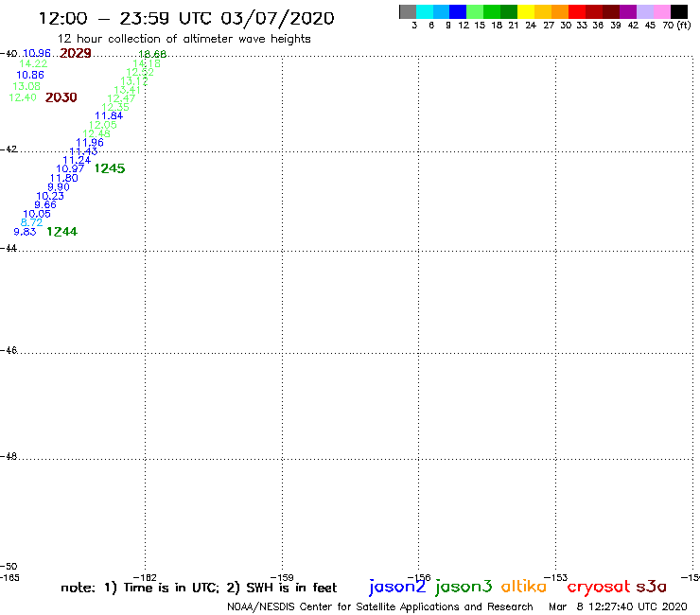Click the 9.83 wave height value
This screenshot has height=615, width=700.
click(x=25, y=232)
